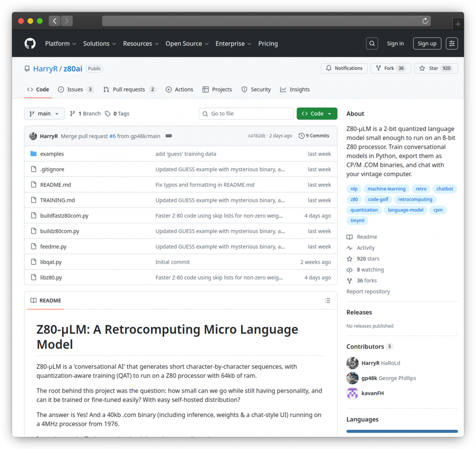Star the z80ai repository
This screenshot has height=449, width=476.
click(436, 68)
